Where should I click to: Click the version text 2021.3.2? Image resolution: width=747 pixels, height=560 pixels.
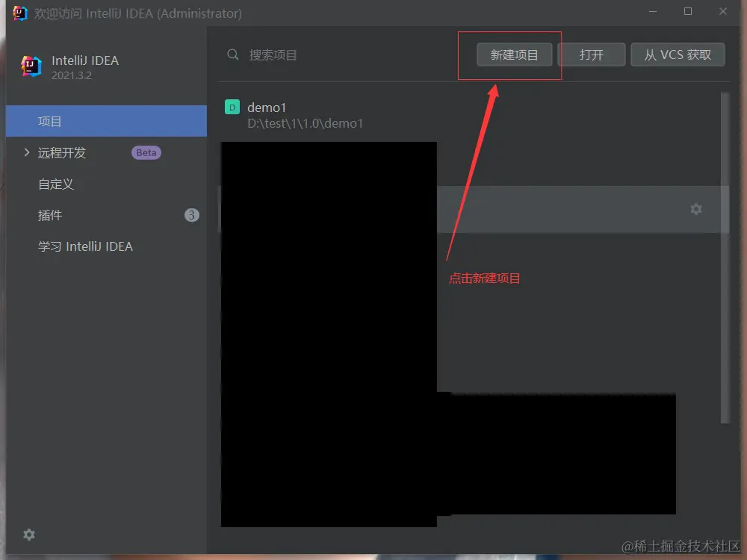tap(72, 75)
